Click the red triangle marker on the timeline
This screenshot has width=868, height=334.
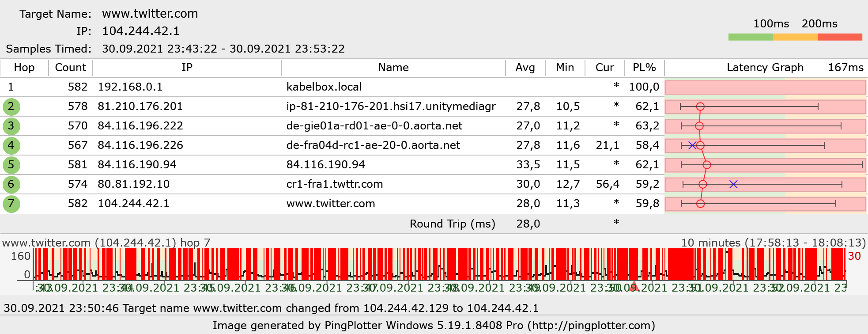pyautogui.click(x=634, y=285)
